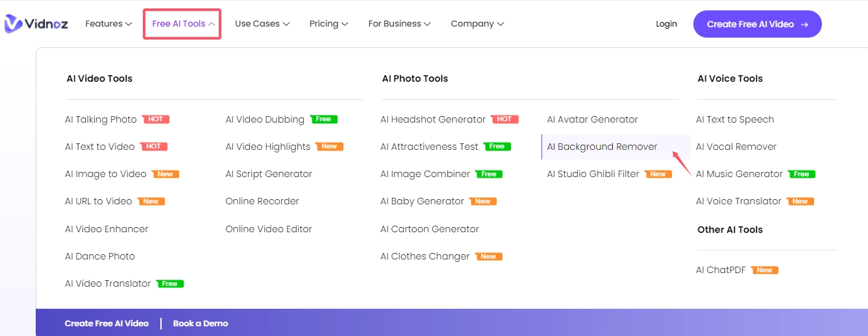The height and width of the screenshot is (336, 868).
Task: Click the Login link
Action: 666,24
